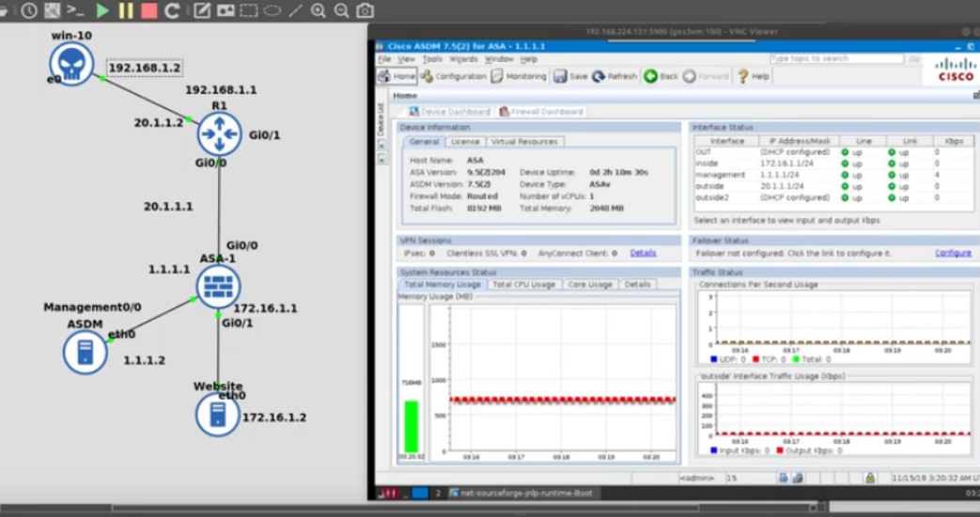Screen dimensions: 980x517
Task: Click the Refresh button in ASDM
Action: (614, 76)
